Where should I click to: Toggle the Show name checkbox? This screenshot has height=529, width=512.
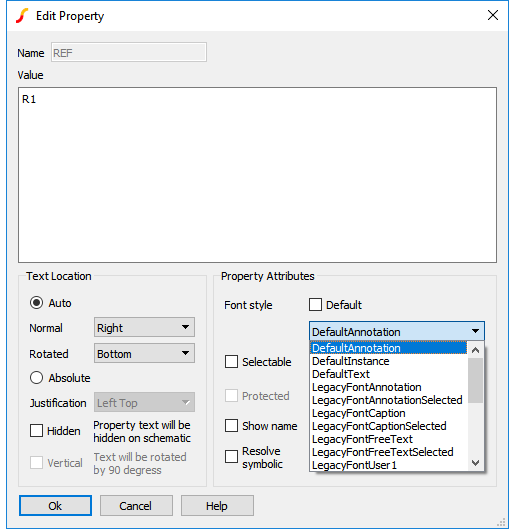click(231, 425)
